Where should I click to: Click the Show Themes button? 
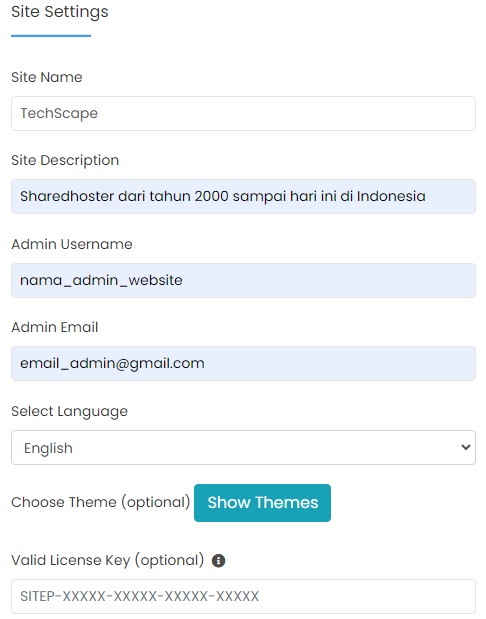263,503
